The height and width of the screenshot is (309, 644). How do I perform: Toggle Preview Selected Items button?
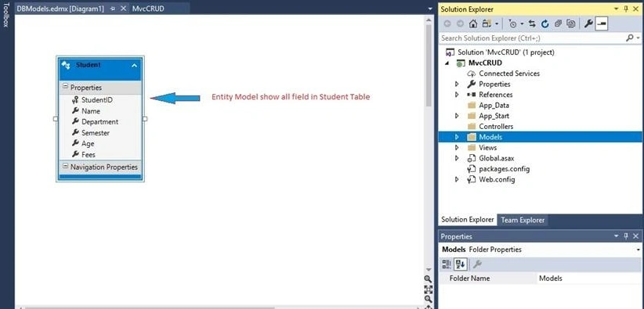coord(601,23)
